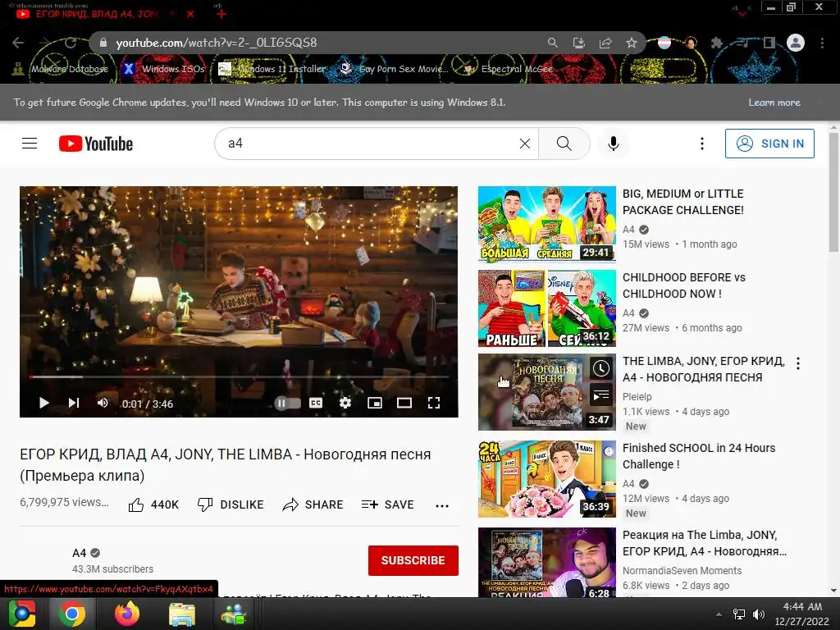Subscribe to the A4 channel
Viewport: 840px width, 630px height.
coord(413,560)
